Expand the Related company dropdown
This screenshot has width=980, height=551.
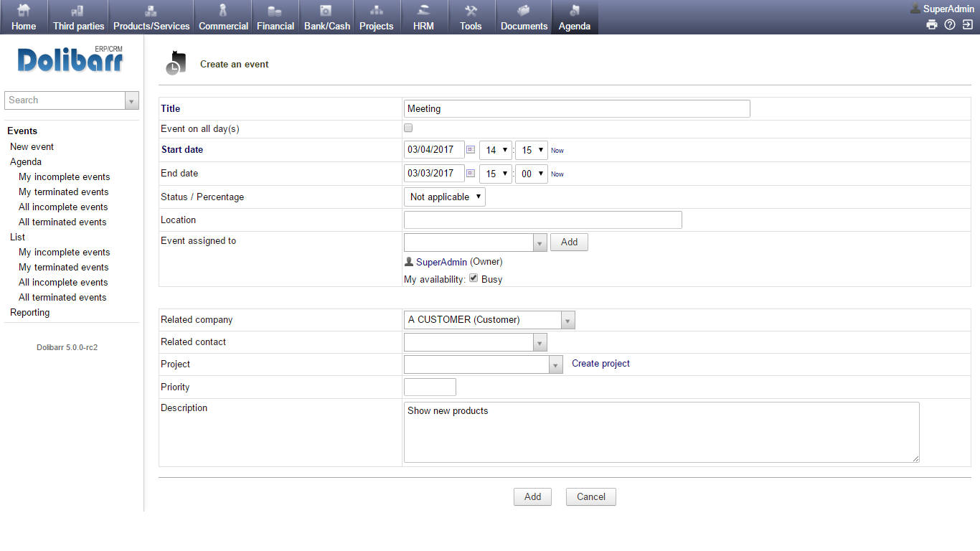(x=567, y=319)
